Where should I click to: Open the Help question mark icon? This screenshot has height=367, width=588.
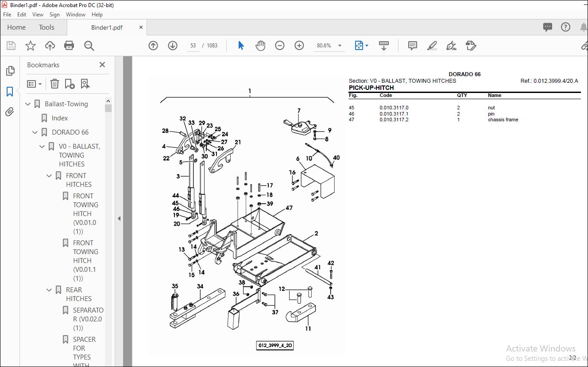coord(565,27)
